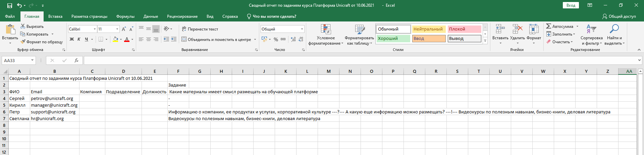
Task: Click the percent style icon
Action: (x=276, y=39)
